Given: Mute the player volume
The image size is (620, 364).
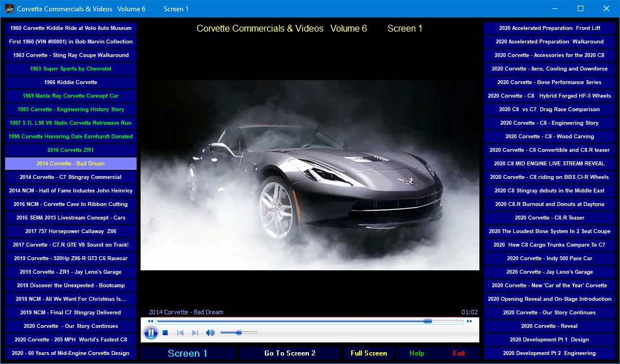Looking at the screenshot, I should (210, 333).
